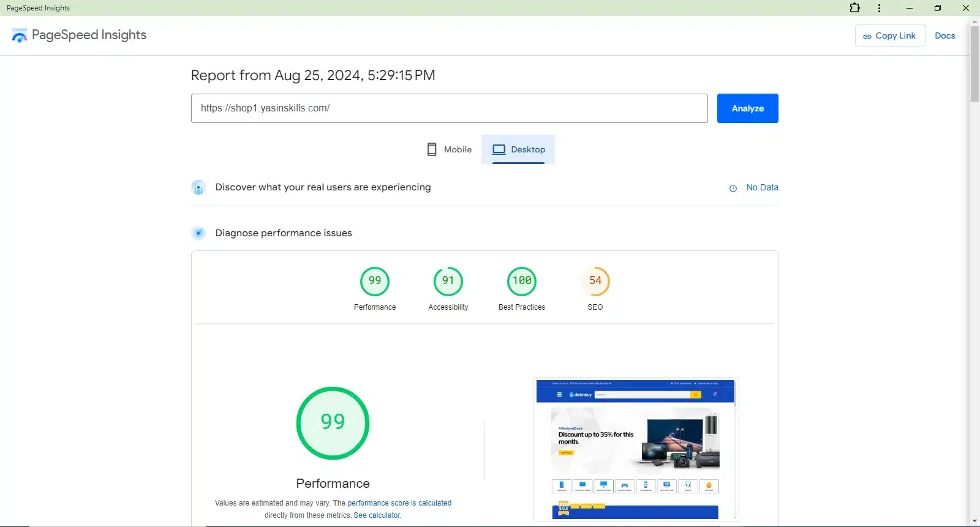Click the real users experience icon
980x527 pixels.
tap(198, 188)
